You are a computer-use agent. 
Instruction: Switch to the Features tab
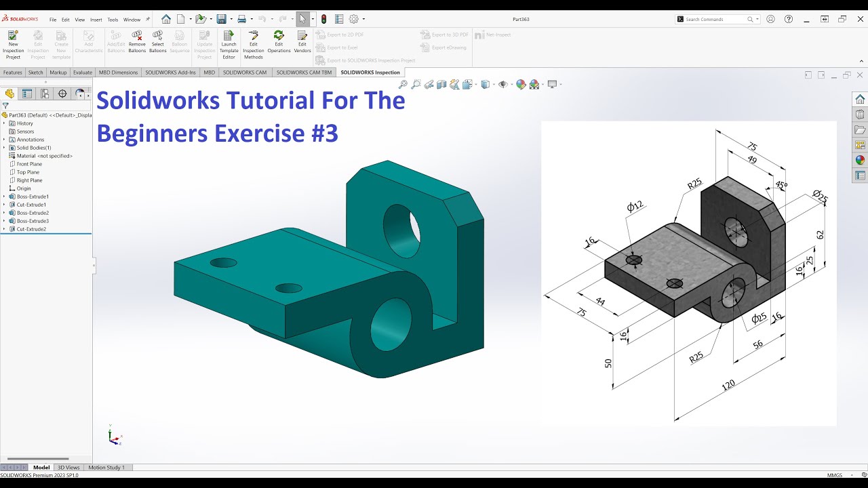point(13,73)
